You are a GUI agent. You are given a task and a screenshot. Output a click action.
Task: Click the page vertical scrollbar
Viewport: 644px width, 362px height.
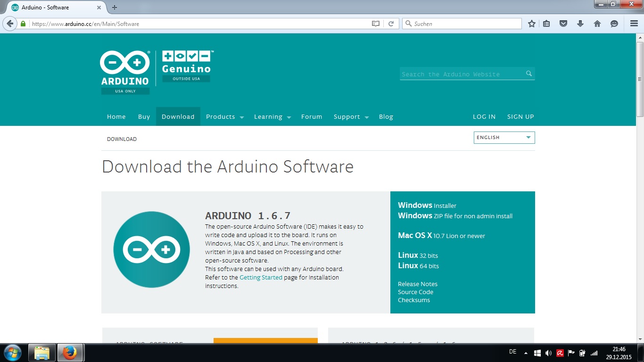click(x=640, y=79)
